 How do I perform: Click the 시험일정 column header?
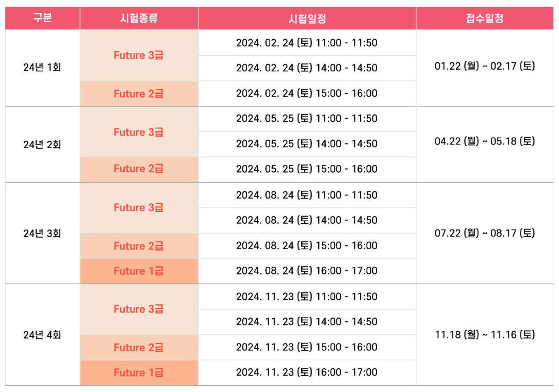307,19
